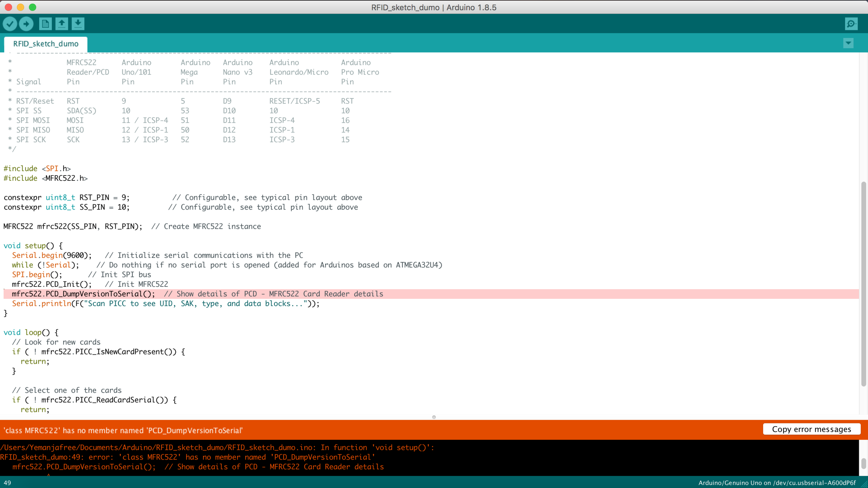Click the green fullscreen window button
868x488 pixels.
32,7
